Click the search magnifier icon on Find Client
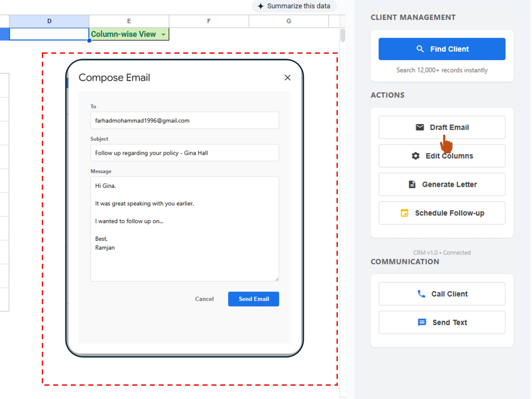Screen dimensions: 532x399 420,49
